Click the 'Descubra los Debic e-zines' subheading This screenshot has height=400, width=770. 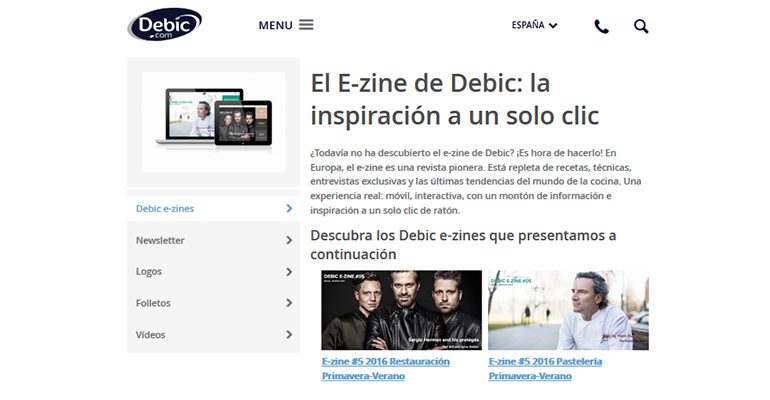click(463, 244)
